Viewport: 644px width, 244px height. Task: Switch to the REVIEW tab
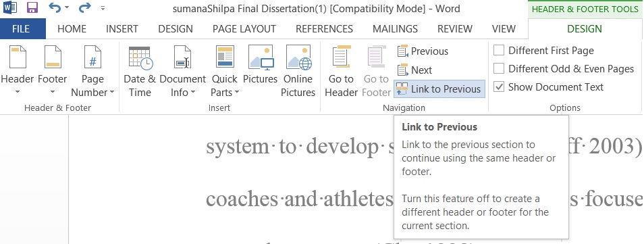[x=455, y=29]
